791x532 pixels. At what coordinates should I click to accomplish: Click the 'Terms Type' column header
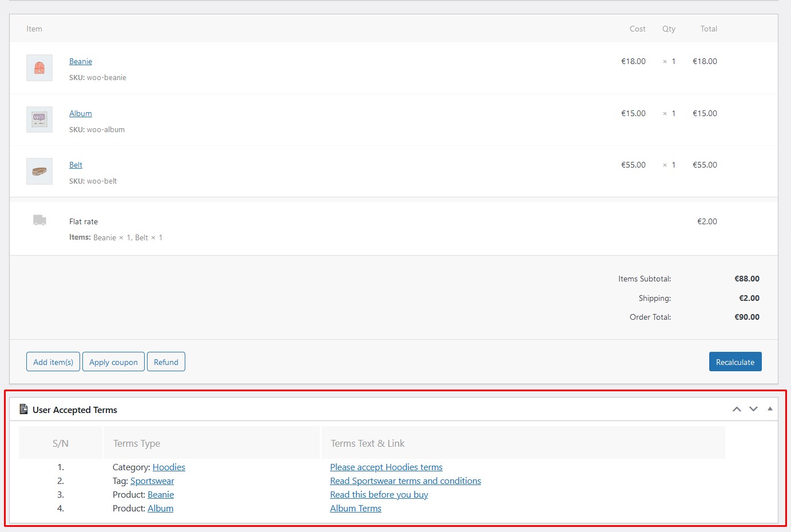[137, 443]
